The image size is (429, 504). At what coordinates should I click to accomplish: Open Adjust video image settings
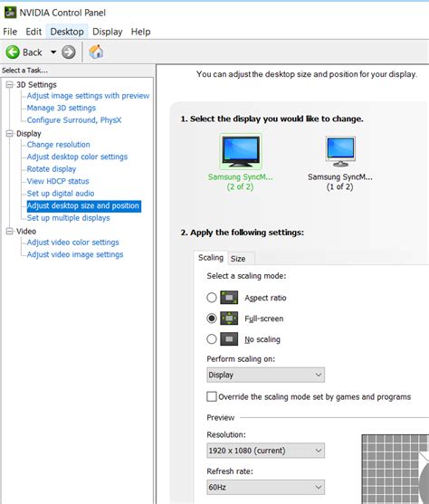[75, 254]
